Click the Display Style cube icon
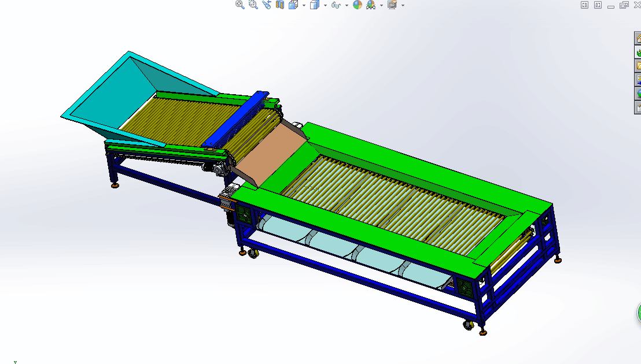Viewport: 641px width, 364px height. coord(314,5)
